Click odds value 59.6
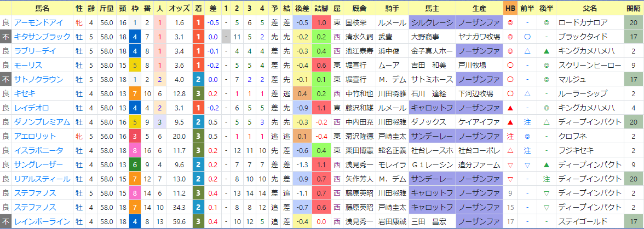The width and height of the screenshot is (644, 229). click(179, 222)
